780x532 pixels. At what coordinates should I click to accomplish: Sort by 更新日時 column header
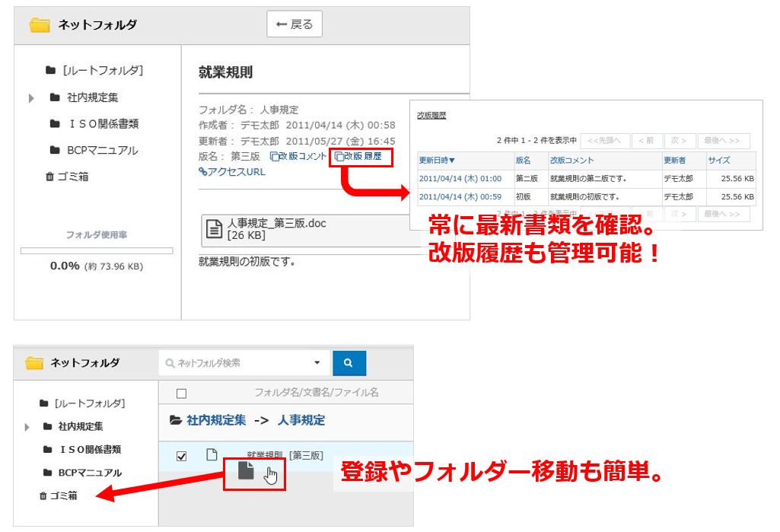pos(437,161)
